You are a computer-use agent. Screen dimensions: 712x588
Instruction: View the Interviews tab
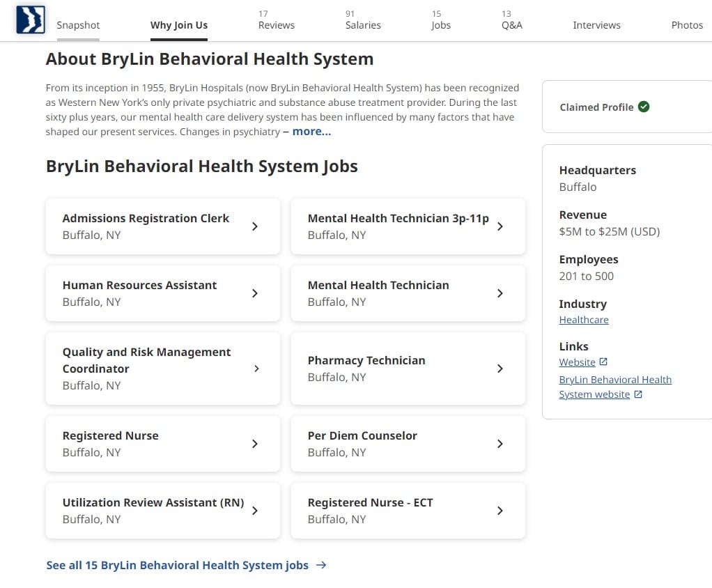(x=596, y=25)
